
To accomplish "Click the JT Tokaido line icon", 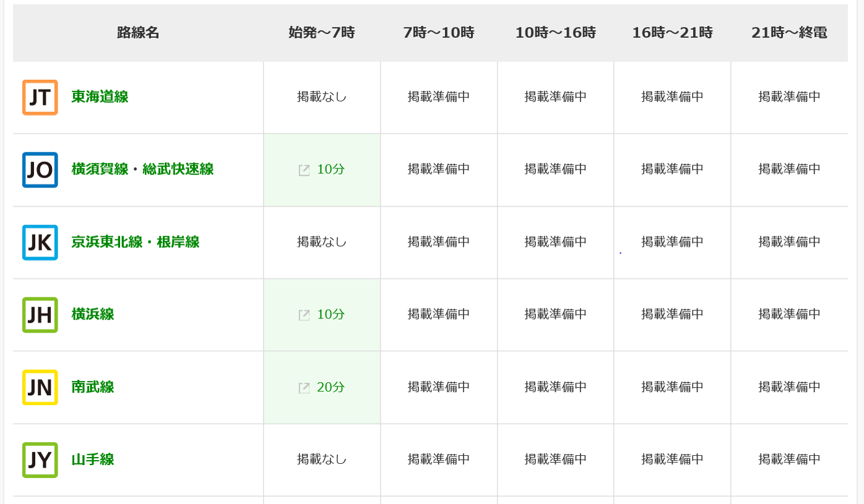I will click(40, 97).
